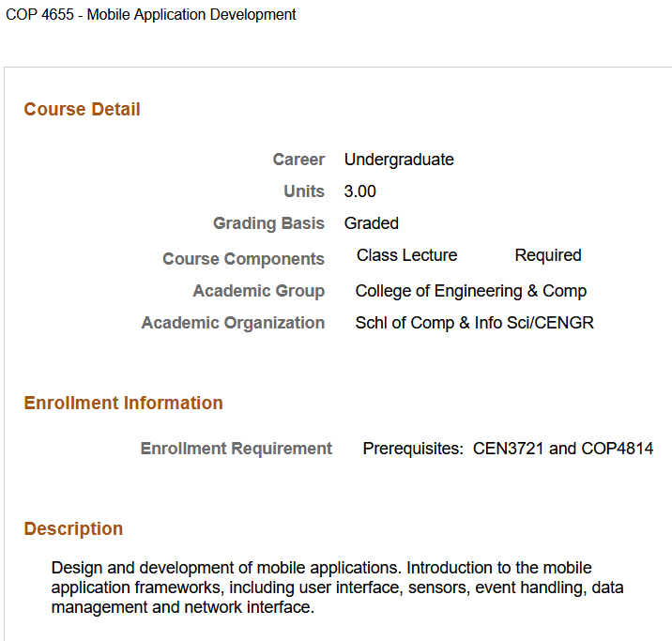Select the Description section heading
This screenshot has height=641, width=672.
point(73,529)
